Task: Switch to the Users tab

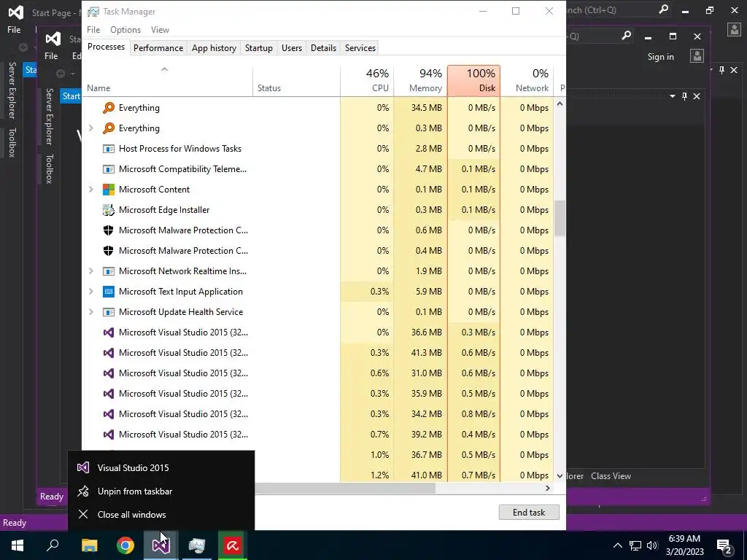Action: click(292, 47)
